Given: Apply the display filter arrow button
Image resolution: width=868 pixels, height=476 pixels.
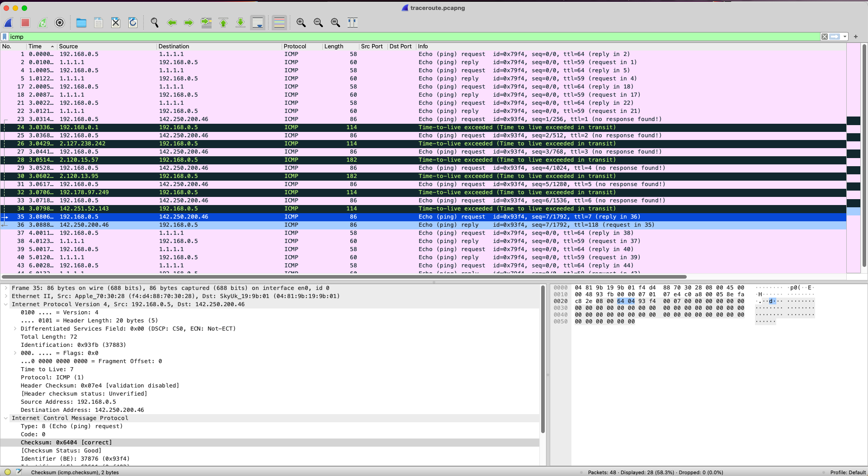Looking at the screenshot, I should tap(835, 37).
